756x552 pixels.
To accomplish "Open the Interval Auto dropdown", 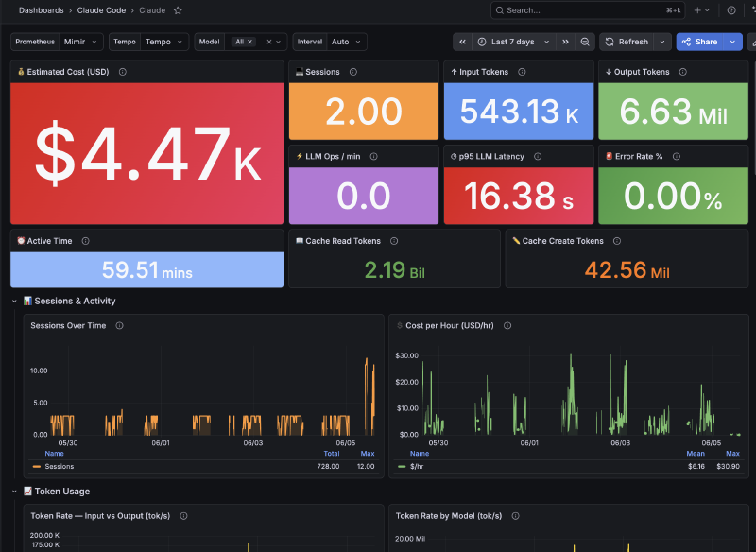I will (346, 42).
